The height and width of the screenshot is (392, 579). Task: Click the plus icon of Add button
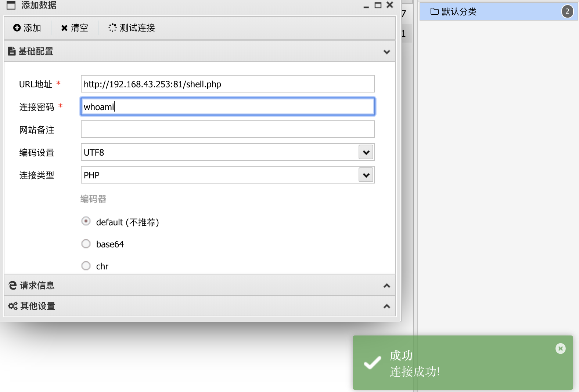(x=17, y=28)
